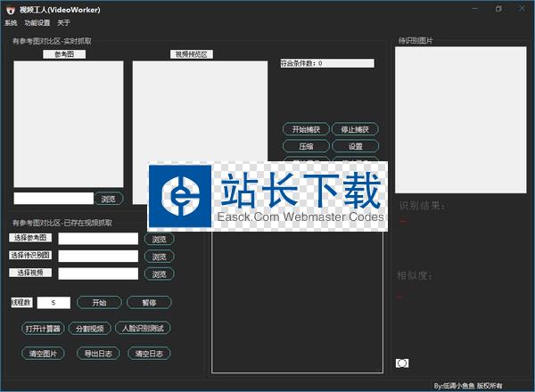Click the VideoWorker app icon in title bar
This screenshot has height=392, width=535.
[10, 9]
